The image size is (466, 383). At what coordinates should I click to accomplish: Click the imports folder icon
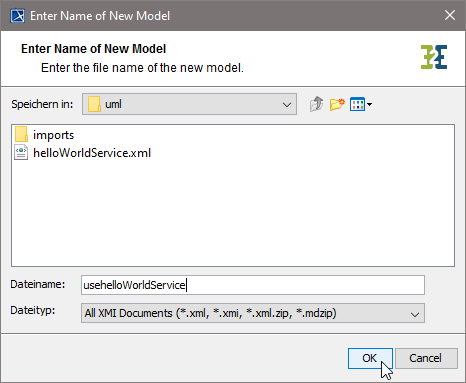(21, 135)
